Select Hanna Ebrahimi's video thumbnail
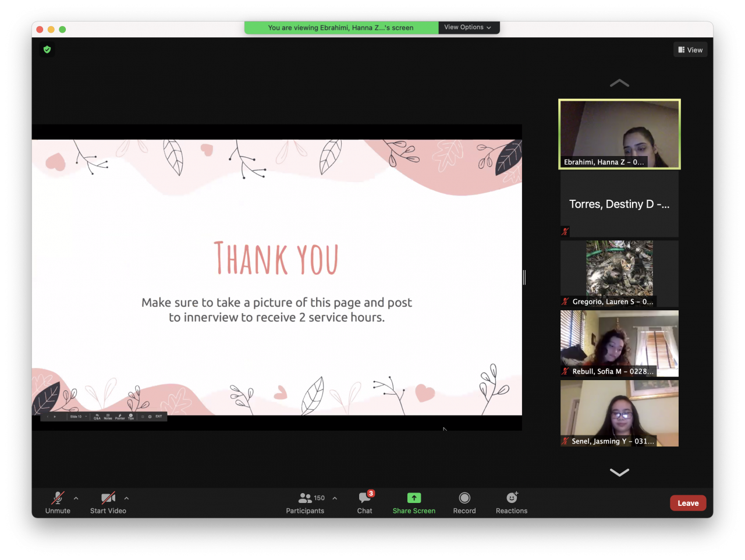The image size is (745, 560). point(619,134)
